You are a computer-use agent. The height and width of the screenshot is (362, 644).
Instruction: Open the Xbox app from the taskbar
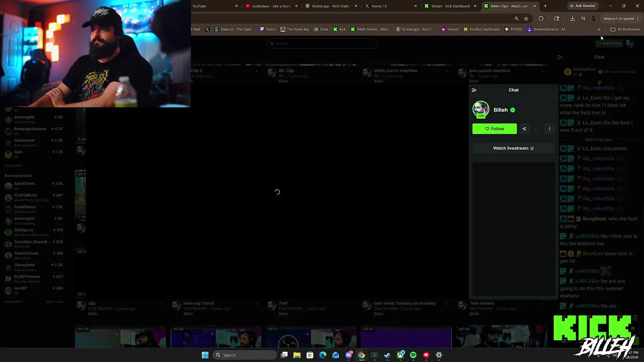pos(400,355)
